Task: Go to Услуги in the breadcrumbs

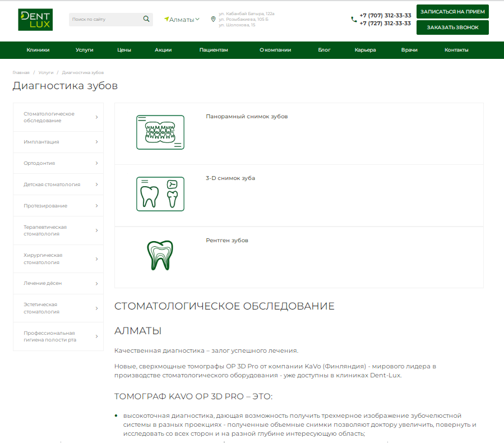Action: (x=46, y=73)
